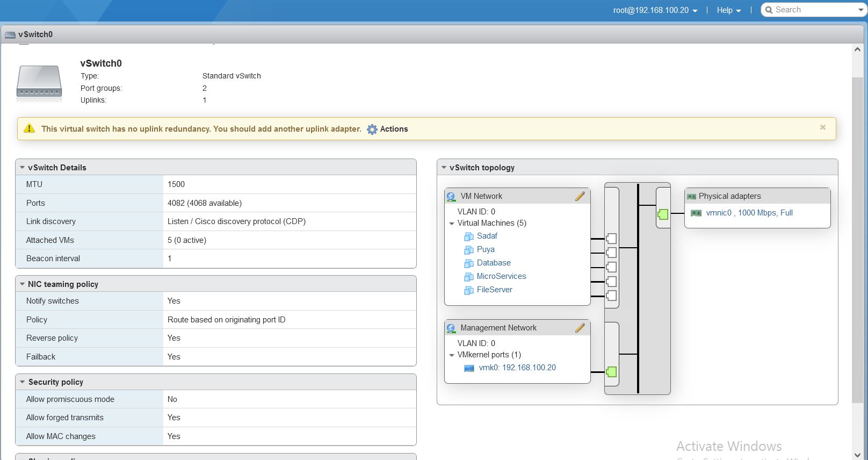Image resolution: width=868 pixels, height=460 pixels.
Task: Click the pencil edit icon for VM Network
Action: 580,196
